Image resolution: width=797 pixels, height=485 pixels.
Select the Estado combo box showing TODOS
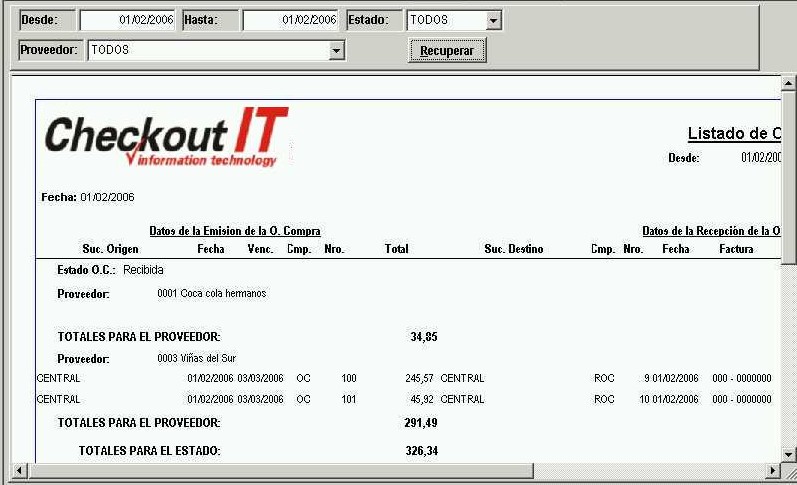[445, 20]
